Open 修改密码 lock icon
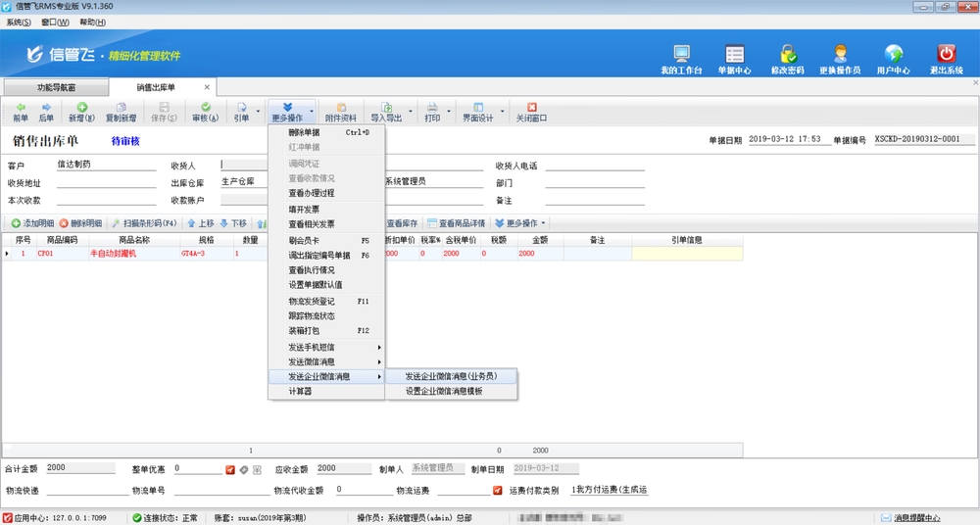Image resolution: width=980 pixels, height=525 pixels. point(787,58)
